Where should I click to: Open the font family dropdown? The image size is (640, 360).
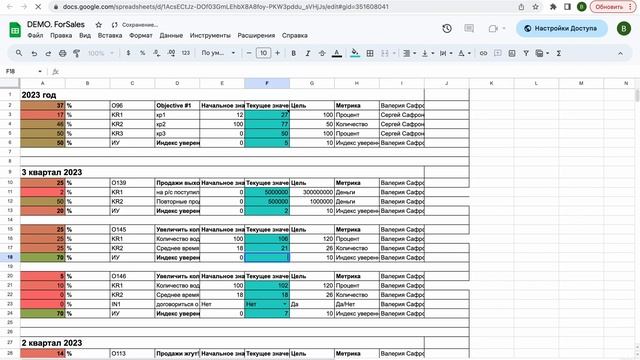(218, 53)
